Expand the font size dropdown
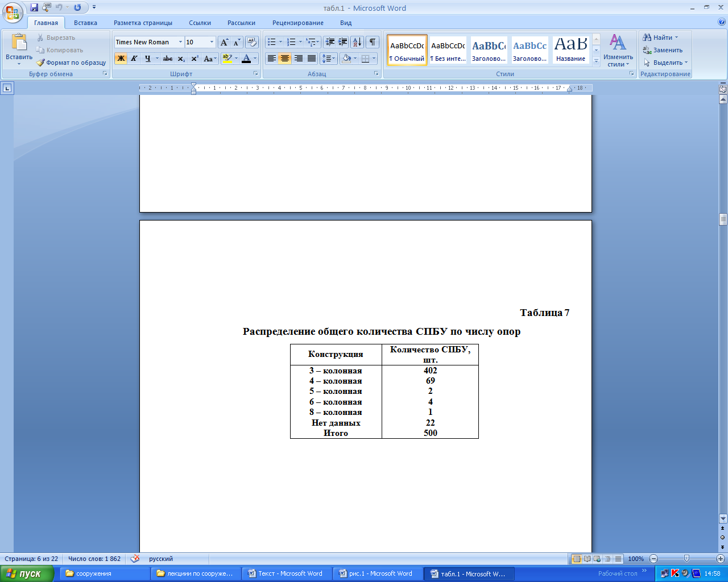Screen dimensions: 728x582 (212, 42)
